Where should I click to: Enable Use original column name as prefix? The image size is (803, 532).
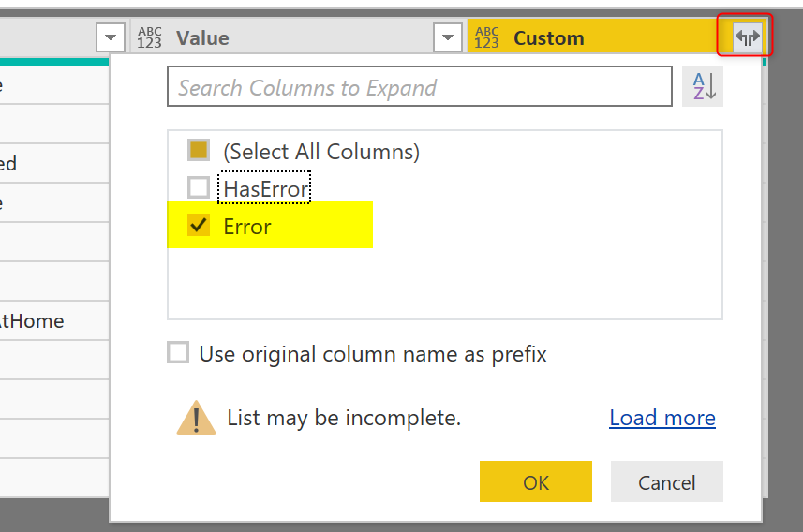click(x=178, y=353)
